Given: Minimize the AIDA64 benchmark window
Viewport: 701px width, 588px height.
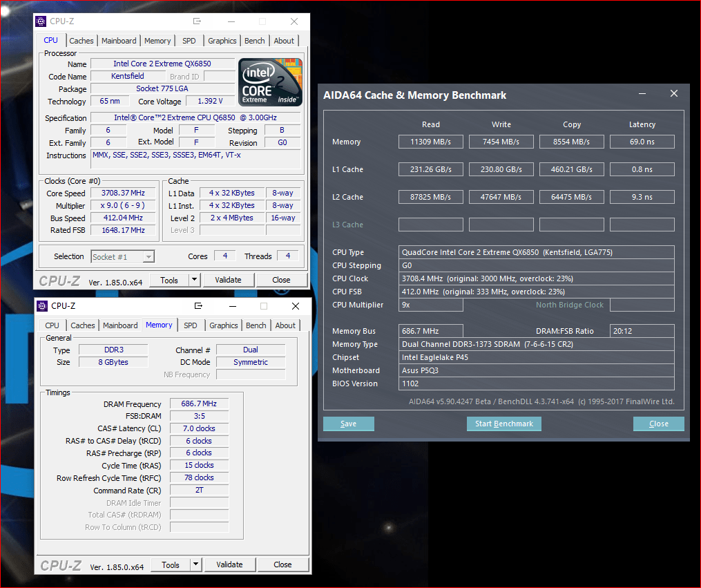Looking at the screenshot, I should (x=642, y=94).
